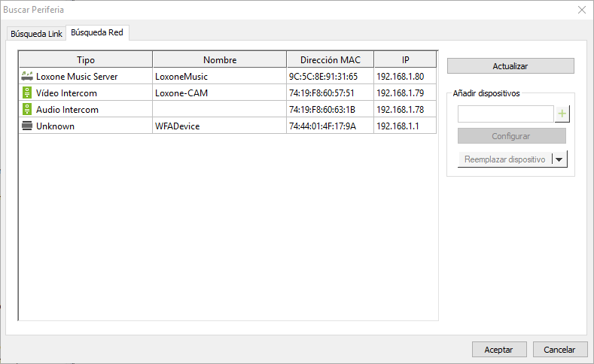This screenshot has height=364, width=594.
Task: Click the Cancelar button
Action: [559, 350]
